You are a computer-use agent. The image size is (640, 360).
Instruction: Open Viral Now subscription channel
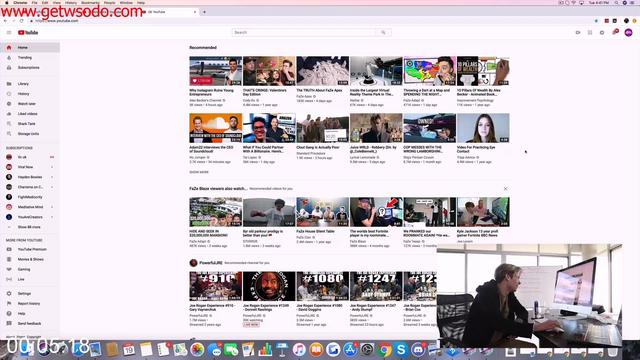click(30, 167)
